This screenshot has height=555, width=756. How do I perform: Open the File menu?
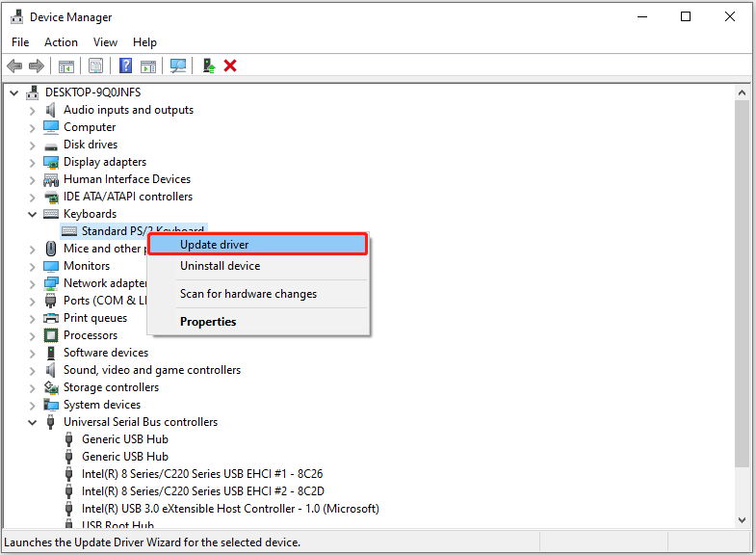tap(20, 42)
